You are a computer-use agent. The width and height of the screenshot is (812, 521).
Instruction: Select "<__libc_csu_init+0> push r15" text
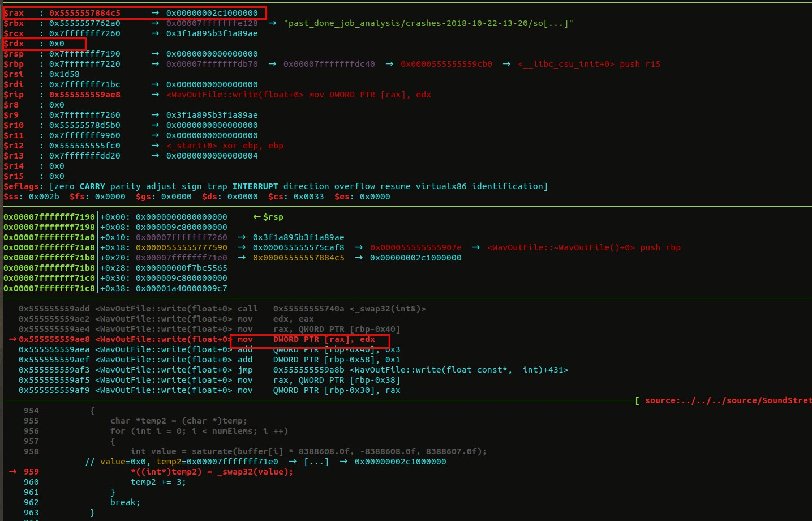(589, 64)
